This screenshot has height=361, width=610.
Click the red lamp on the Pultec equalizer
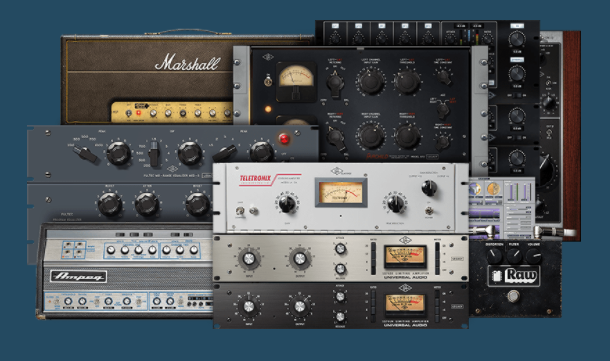click(284, 138)
